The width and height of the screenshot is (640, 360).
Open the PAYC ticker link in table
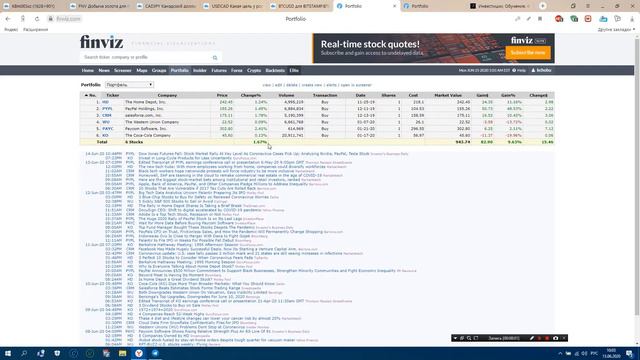(x=108, y=129)
